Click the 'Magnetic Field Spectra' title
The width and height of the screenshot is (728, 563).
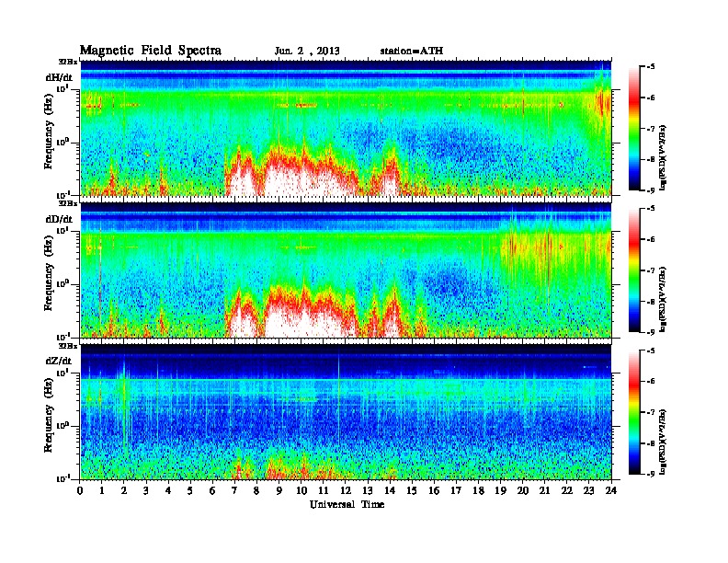coord(151,51)
